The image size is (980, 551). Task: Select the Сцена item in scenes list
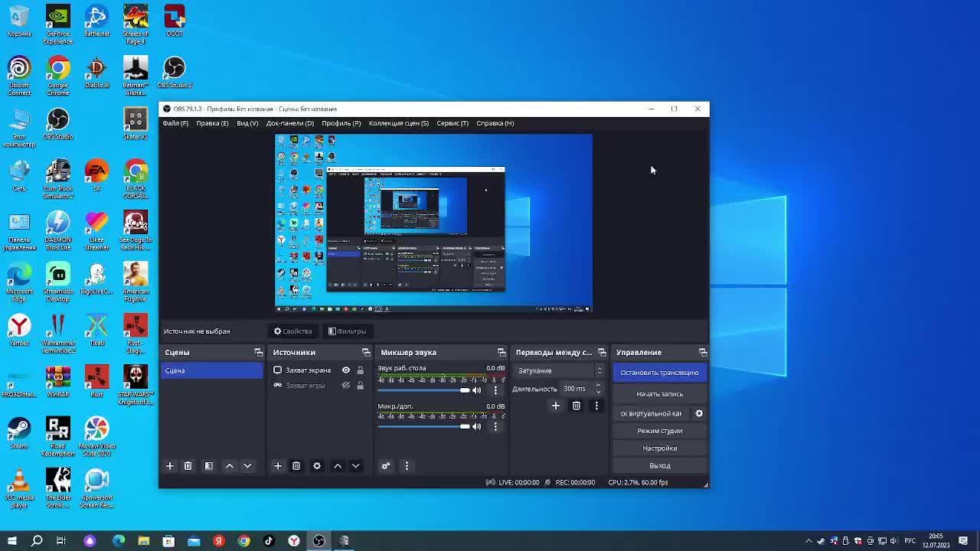(212, 371)
